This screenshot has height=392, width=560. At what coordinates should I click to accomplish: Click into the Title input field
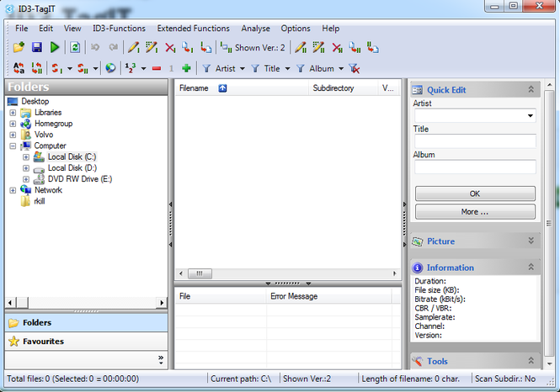pyautogui.click(x=475, y=141)
